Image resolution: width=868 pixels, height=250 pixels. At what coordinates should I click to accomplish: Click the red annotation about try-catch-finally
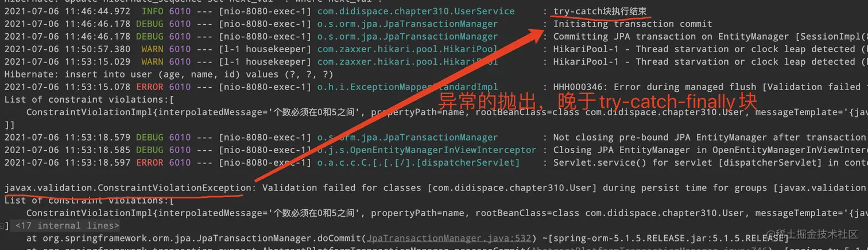598,103
